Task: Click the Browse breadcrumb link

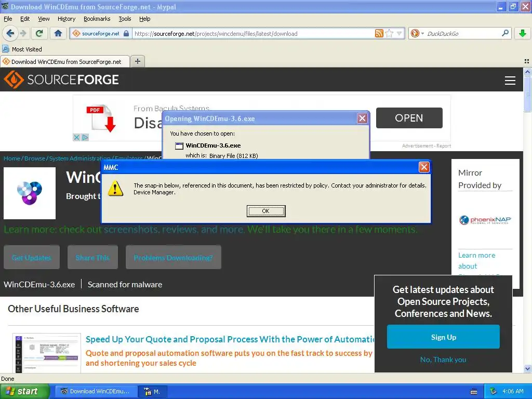Action: tap(35, 158)
